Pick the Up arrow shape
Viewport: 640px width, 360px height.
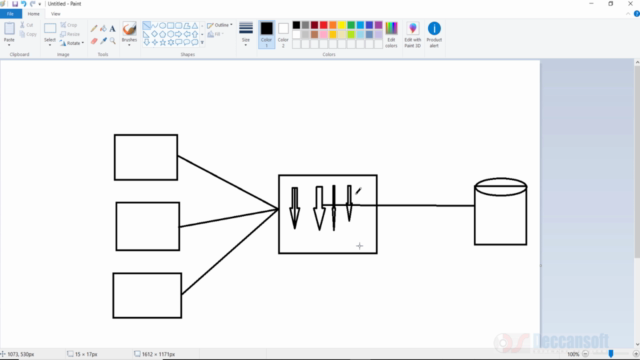(x=195, y=34)
